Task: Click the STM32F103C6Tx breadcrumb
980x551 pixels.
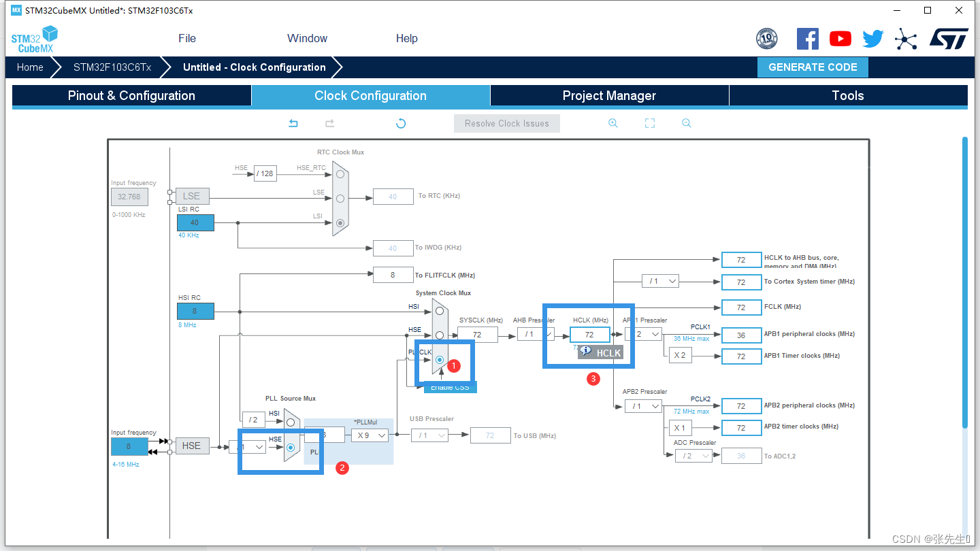Action: coord(112,67)
